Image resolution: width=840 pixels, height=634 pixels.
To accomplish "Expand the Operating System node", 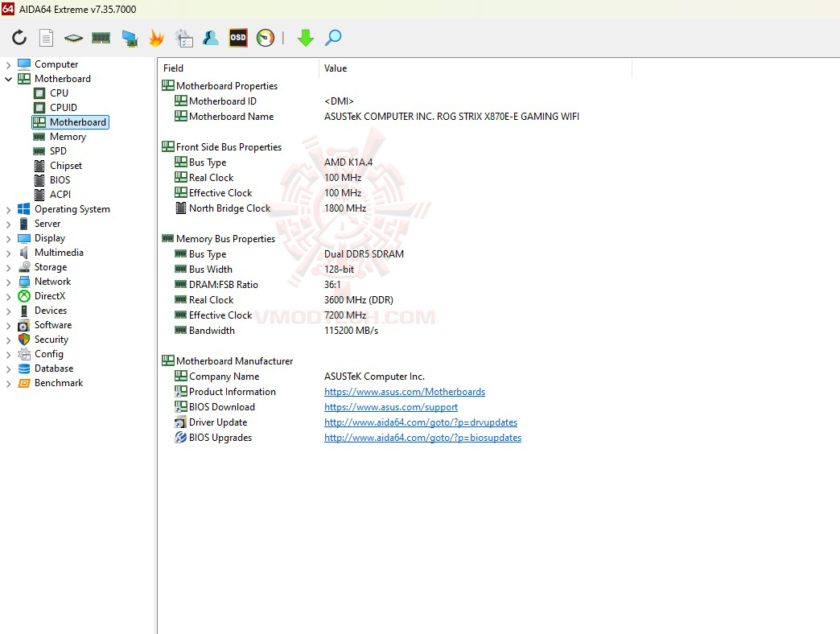I will coord(8,210).
